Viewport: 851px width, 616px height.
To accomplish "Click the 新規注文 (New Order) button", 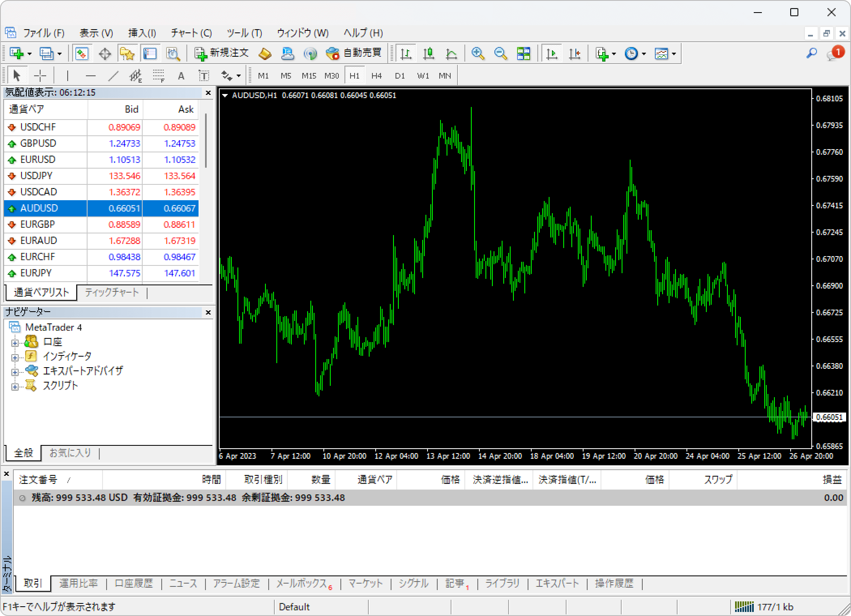I will [x=221, y=53].
